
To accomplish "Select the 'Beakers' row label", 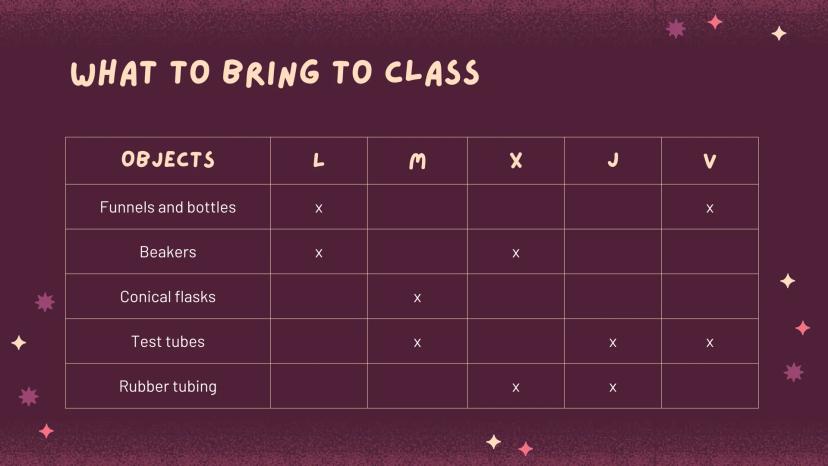I will point(168,252).
